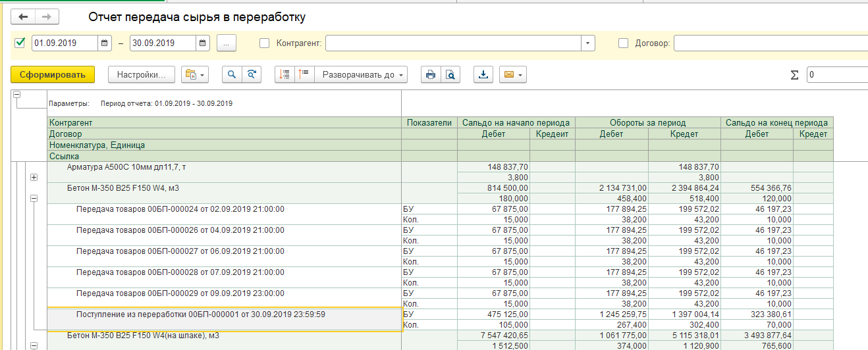
Task: Open the Контрагент dropdown list
Action: pos(587,43)
